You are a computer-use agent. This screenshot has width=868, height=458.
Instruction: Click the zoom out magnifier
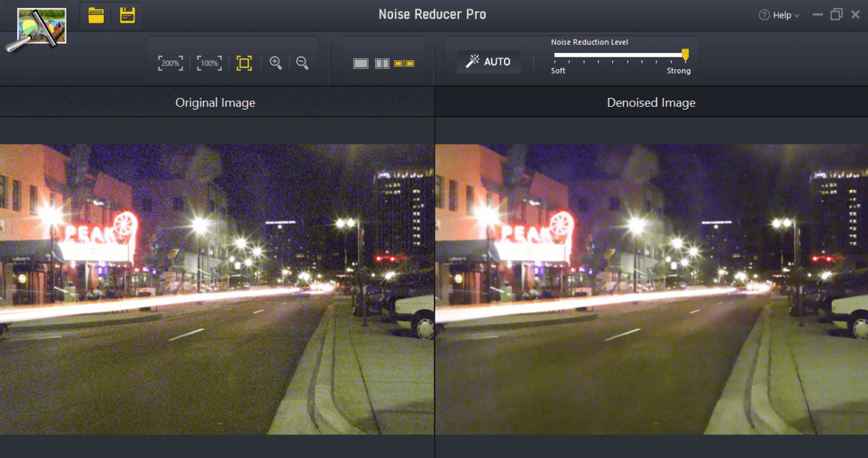(302, 63)
